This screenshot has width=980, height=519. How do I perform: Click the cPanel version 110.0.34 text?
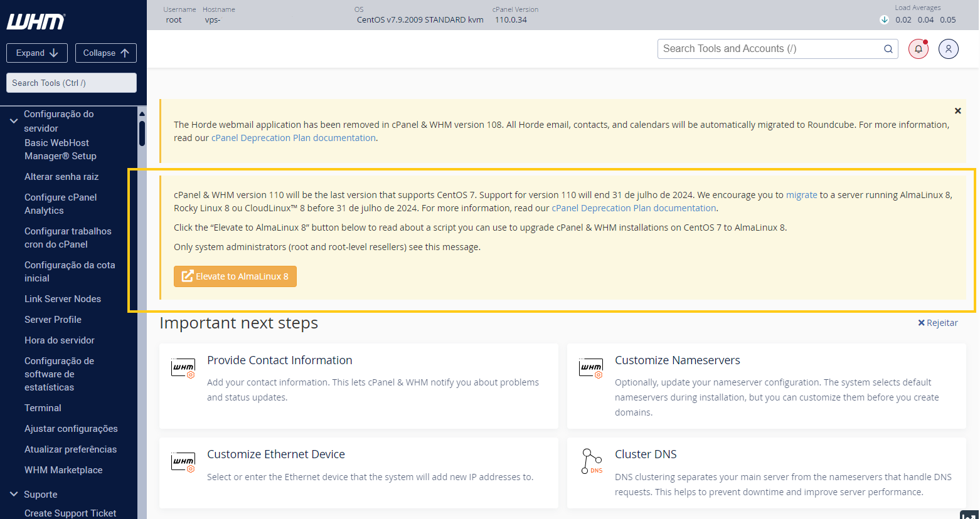pos(511,20)
